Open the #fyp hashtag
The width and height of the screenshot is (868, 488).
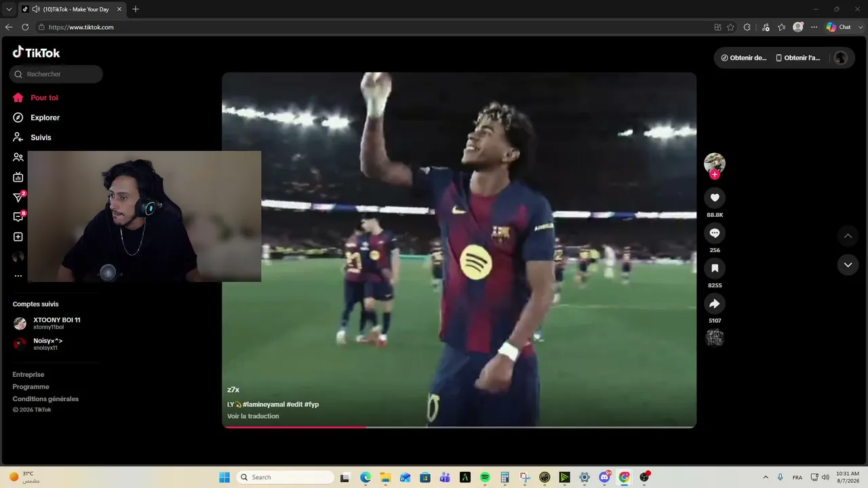(x=311, y=404)
